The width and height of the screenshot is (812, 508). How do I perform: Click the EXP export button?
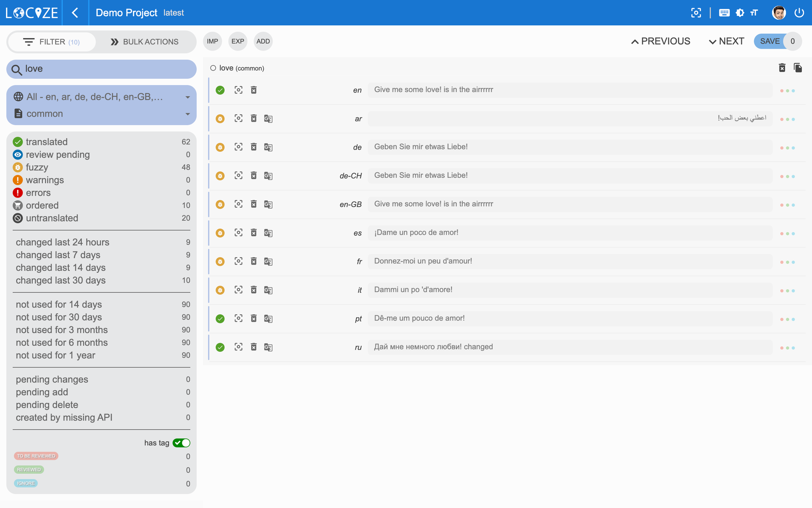(x=238, y=41)
